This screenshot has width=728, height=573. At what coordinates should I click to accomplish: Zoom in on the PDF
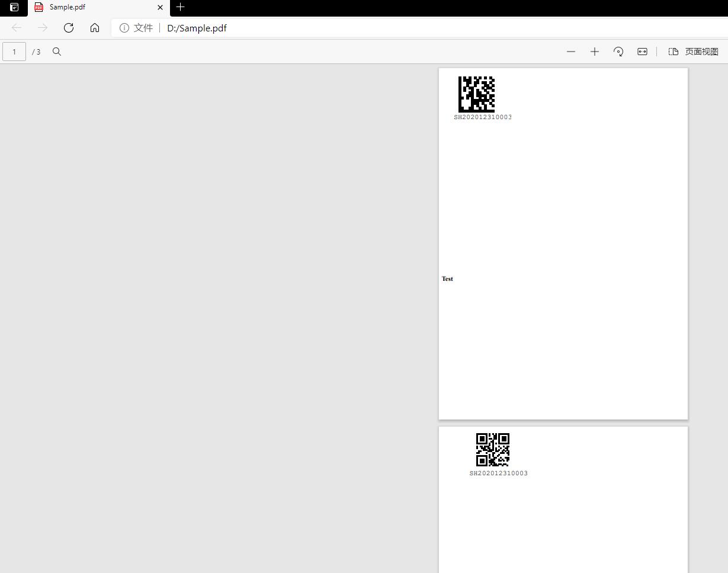pyautogui.click(x=595, y=52)
